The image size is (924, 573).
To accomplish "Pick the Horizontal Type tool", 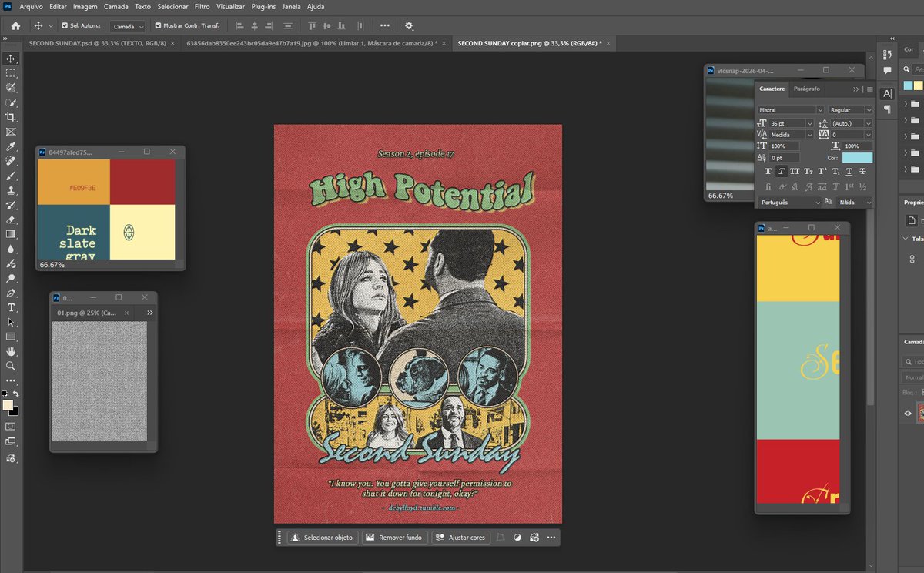I will [x=11, y=307].
